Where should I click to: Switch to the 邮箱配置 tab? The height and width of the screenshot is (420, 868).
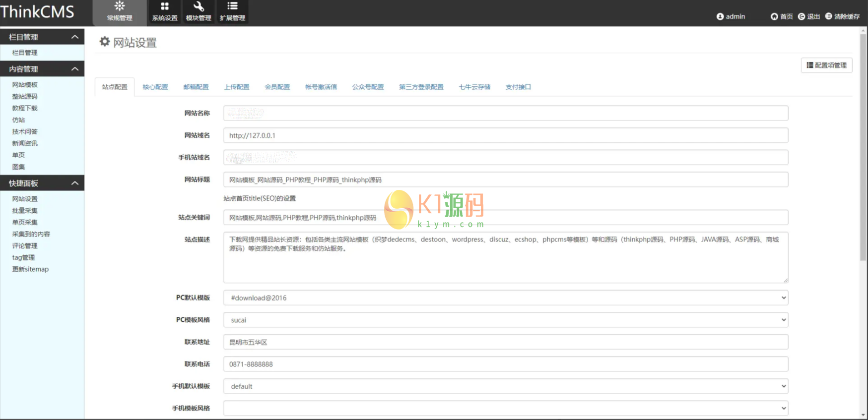click(x=196, y=87)
